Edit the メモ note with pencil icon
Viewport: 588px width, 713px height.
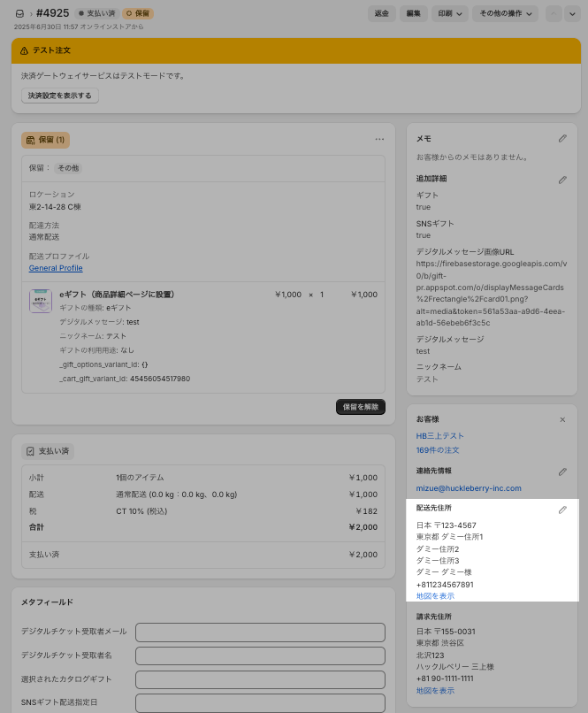[x=562, y=138]
